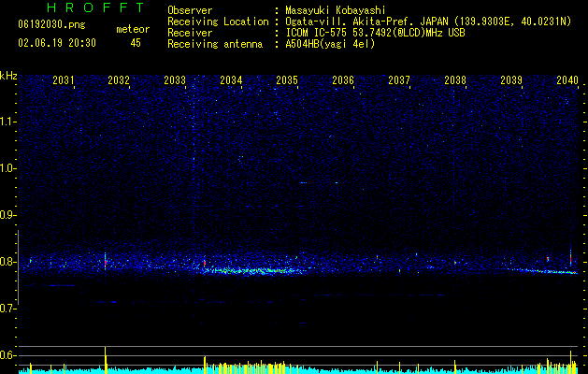Click the observer name Masayuki Kobayashi
The width and height of the screenshot is (588, 374).
336,10
